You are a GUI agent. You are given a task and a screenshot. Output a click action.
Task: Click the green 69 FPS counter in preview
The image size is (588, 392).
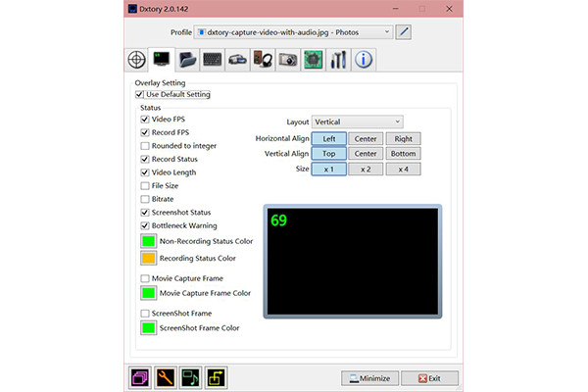click(x=278, y=220)
